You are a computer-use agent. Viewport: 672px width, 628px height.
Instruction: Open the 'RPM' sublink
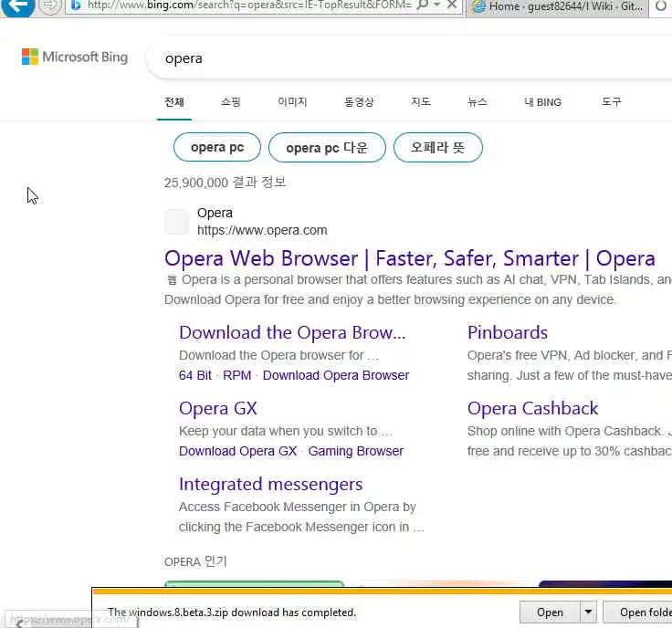237,376
